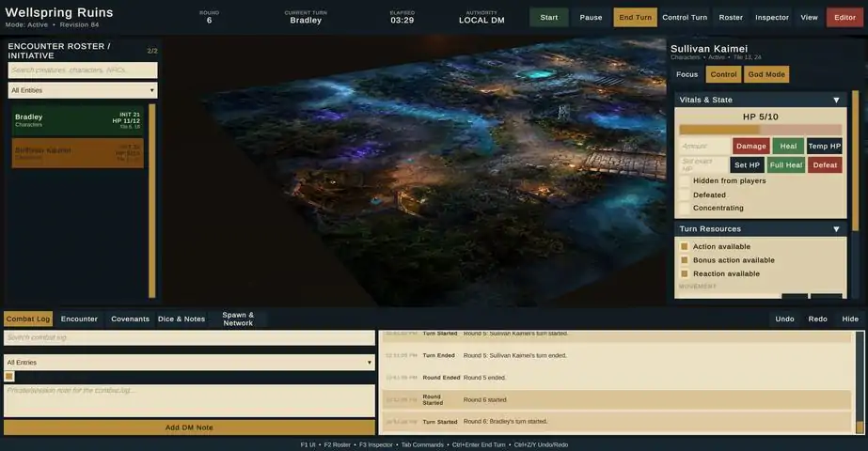Viewport: 868px width, 451px height.
Task: Open the Spawn & Network tab
Action: [238, 319]
